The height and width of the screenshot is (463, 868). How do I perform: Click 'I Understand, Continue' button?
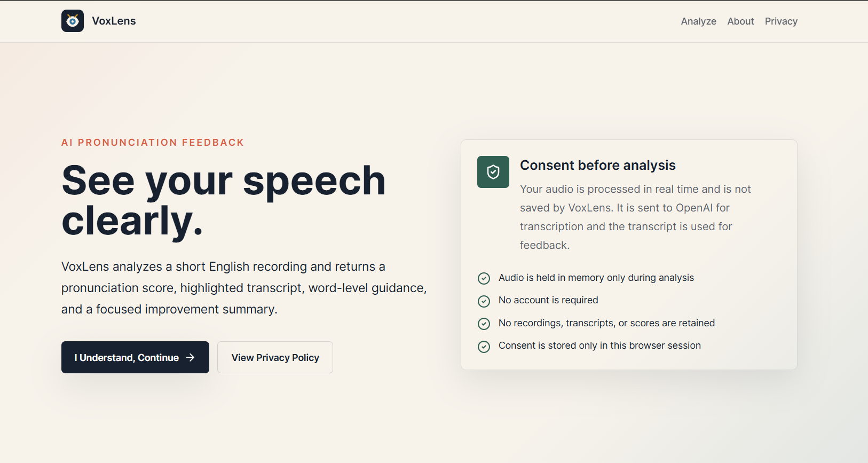pyautogui.click(x=135, y=357)
